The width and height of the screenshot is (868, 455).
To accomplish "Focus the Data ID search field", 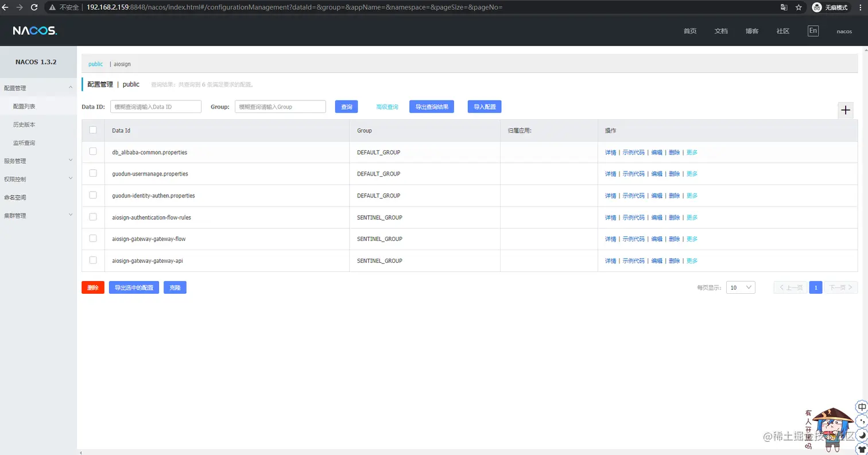I will [156, 107].
